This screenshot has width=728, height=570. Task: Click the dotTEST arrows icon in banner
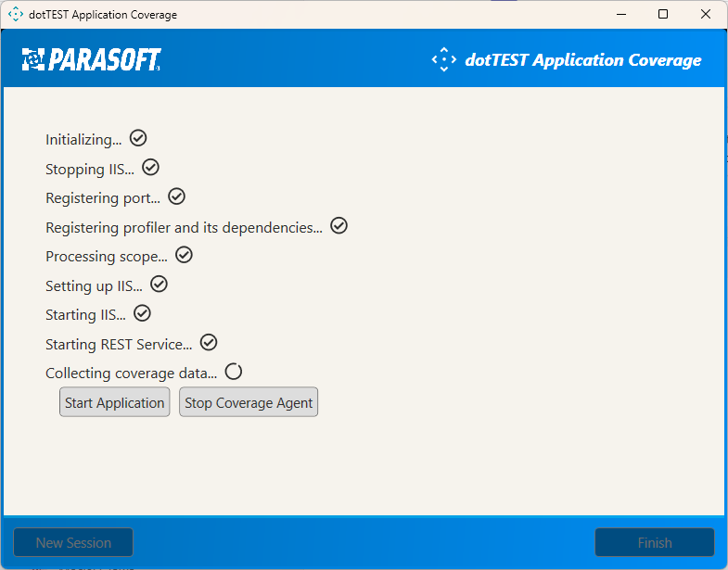pos(444,59)
